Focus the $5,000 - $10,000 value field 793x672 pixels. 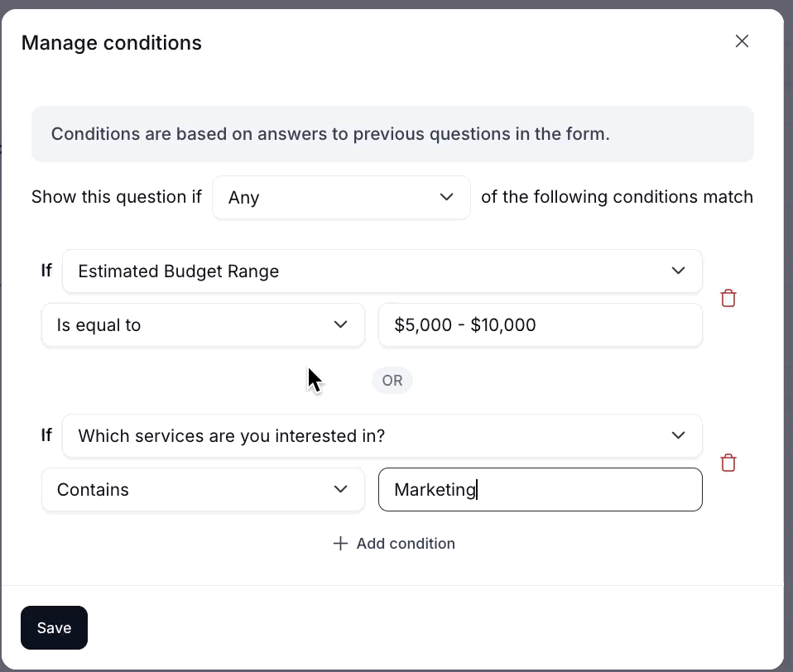tap(540, 324)
